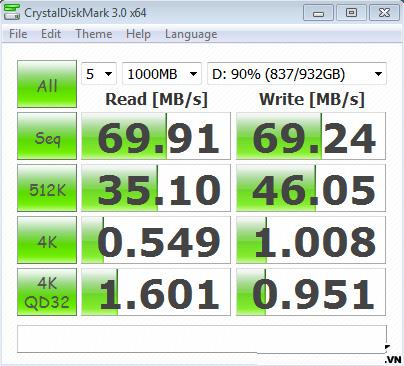Start the 4K QD32 test
This screenshot has width=404, height=366.
[47, 292]
